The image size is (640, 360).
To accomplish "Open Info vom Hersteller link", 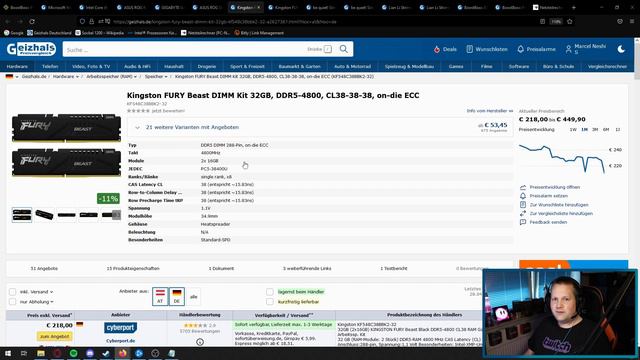I will tap(490, 111).
